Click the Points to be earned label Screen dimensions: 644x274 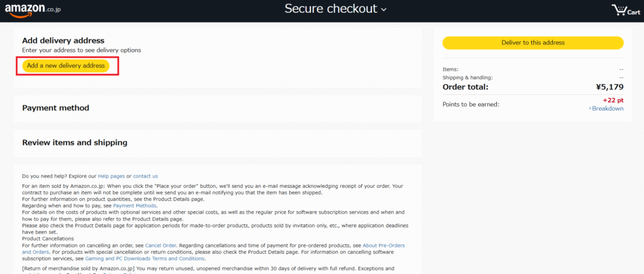tap(471, 104)
